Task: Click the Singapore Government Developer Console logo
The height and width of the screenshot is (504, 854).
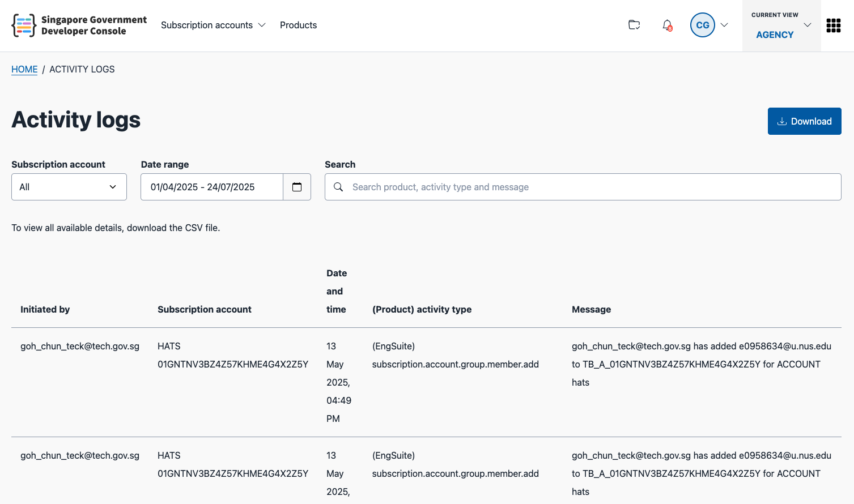Action: (x=79, y=25)
